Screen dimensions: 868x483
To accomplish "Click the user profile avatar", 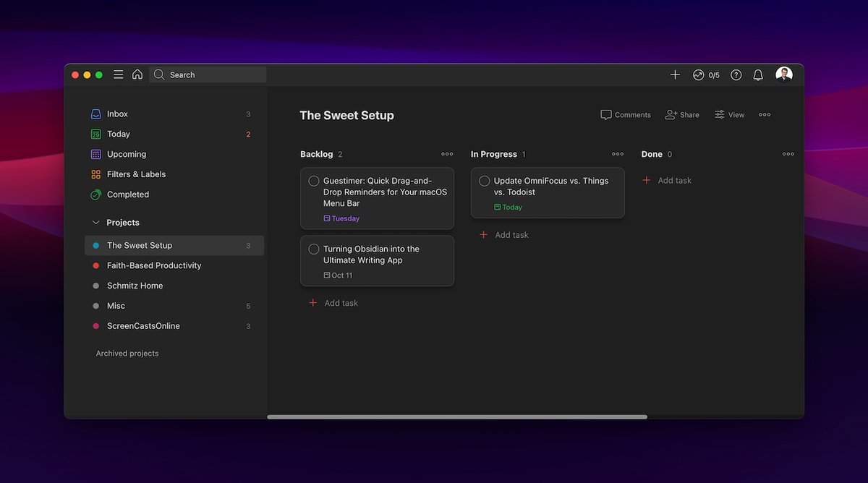I will [x=784, y=74].
